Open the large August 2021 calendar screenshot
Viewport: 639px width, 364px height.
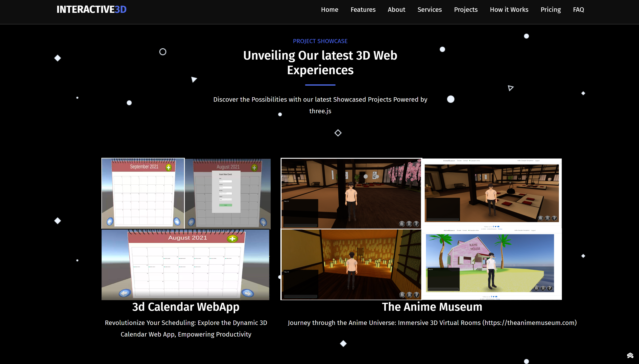(185, 265)
